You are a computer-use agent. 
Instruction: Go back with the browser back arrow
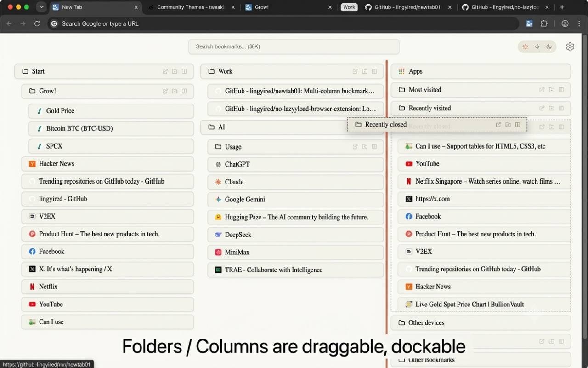point(9,23)
